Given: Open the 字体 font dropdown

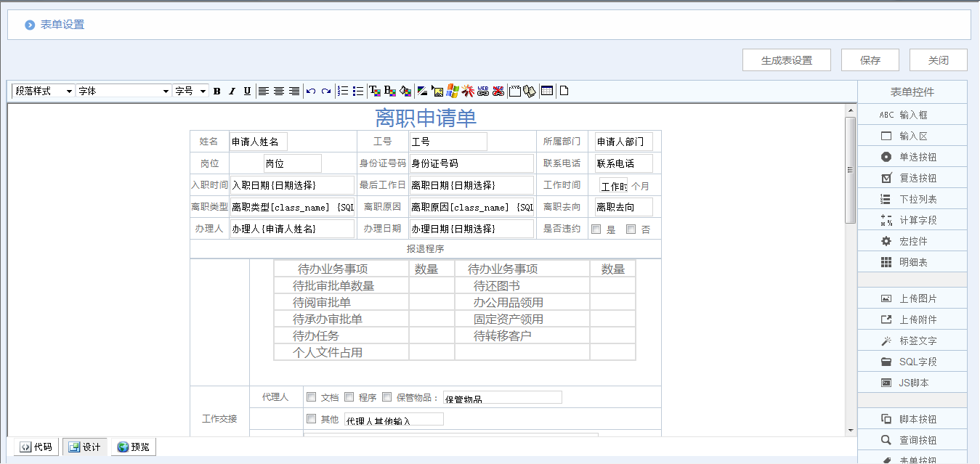Looking at the screenshot, I should tap(123, 91).
